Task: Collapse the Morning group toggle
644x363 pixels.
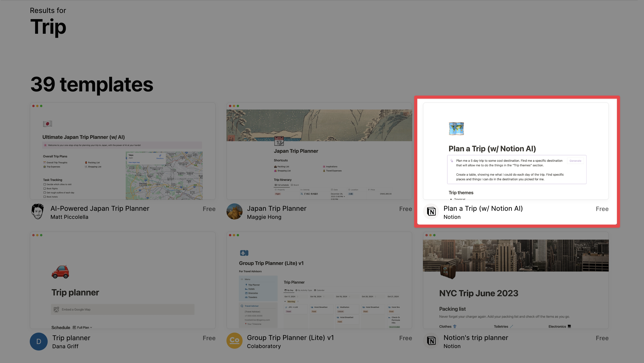Action: [285, 302]
